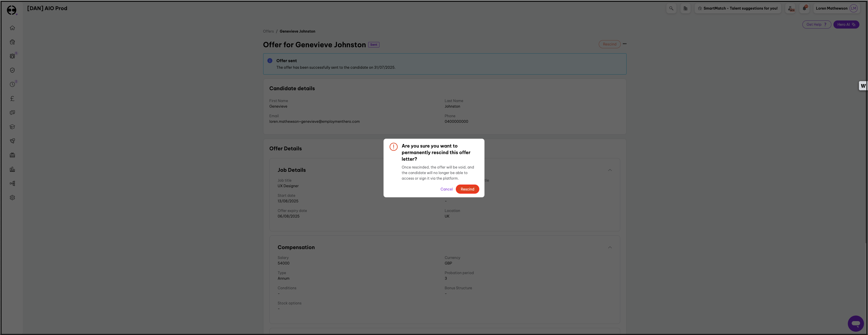Cancel the rescind confirmation dialog
Screen dimensions: 868x335
(x=446, y=189)
